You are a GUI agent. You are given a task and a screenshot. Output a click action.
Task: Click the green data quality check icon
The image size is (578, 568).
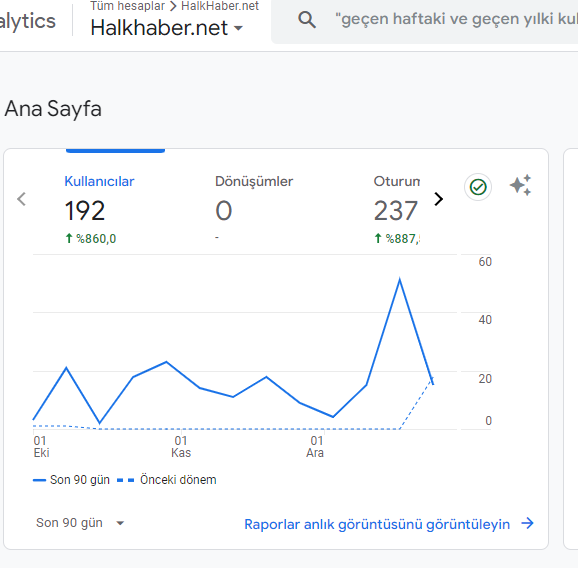tap(478, 187)
